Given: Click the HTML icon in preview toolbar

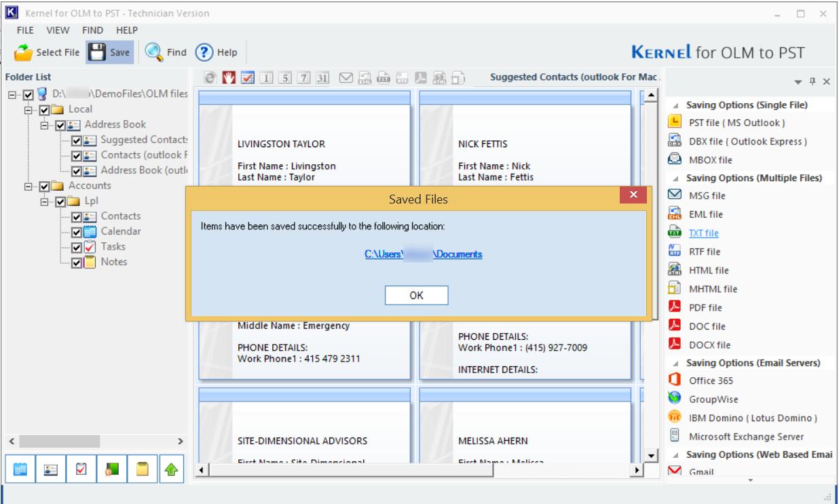Looking at the screenshot, I should (439, 78).
